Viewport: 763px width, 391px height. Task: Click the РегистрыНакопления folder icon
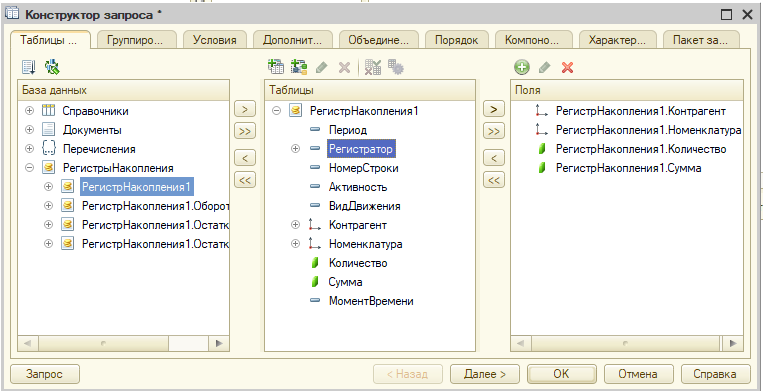pos(49,168)
